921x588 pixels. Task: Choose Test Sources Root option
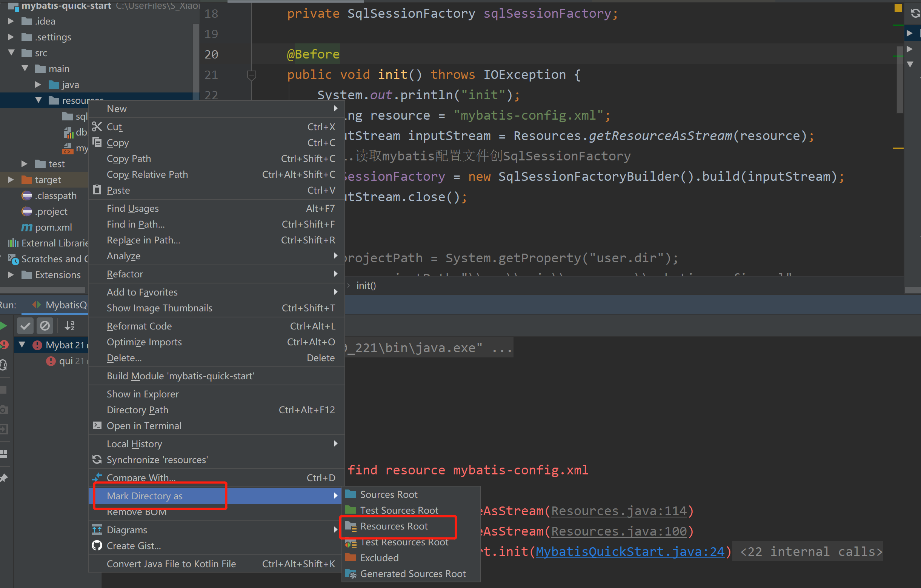(x=398, y=510)
